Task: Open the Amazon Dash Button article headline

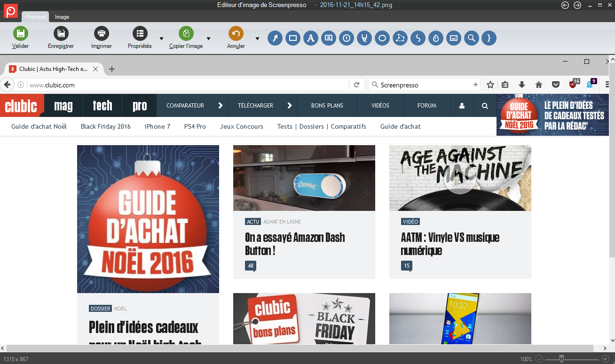Action: 295,244
